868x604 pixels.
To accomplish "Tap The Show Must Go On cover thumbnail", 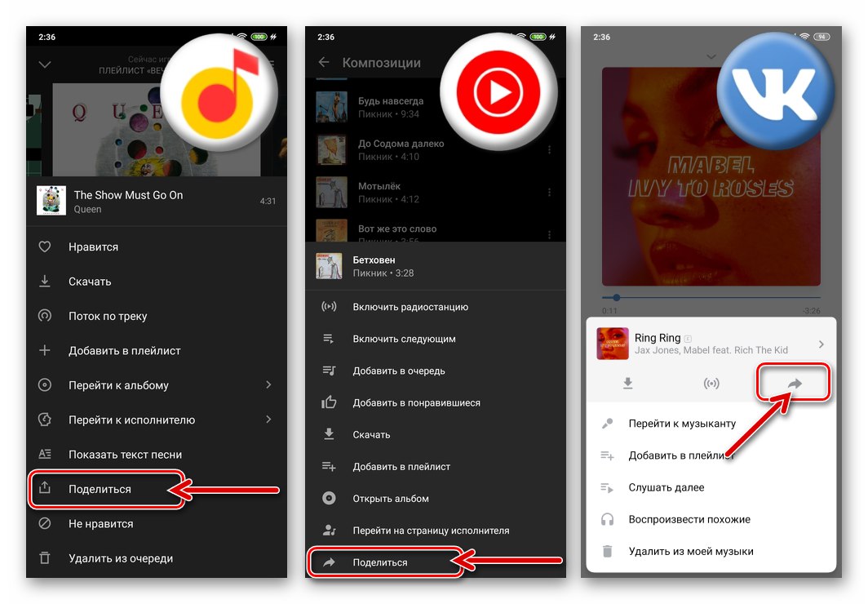I will [51, 201].
